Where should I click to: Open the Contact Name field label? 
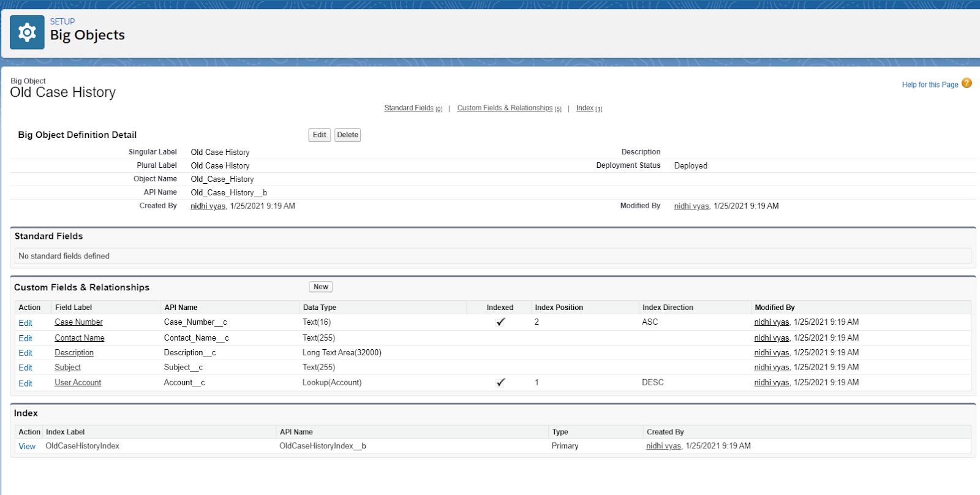tap(80, 338)
